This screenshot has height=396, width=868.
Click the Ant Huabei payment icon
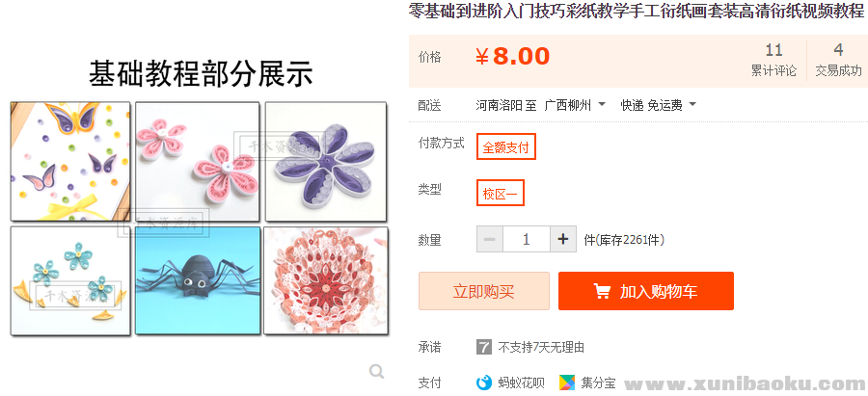(x=484, y=383)
